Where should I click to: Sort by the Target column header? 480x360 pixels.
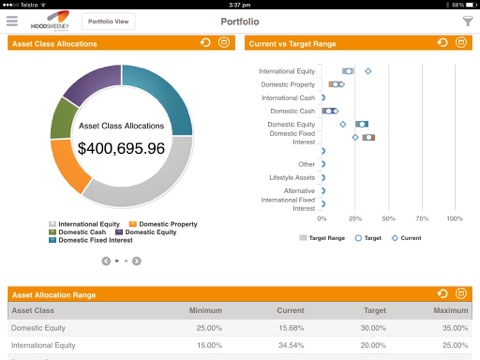pyautogui.click(x=375, y=310)
